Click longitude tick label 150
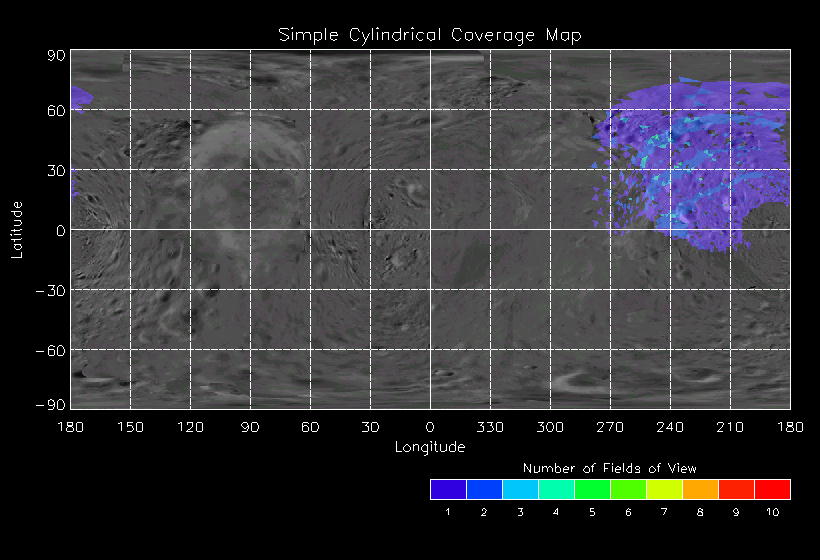Screen dimensions: 820x560 point(130,427)
